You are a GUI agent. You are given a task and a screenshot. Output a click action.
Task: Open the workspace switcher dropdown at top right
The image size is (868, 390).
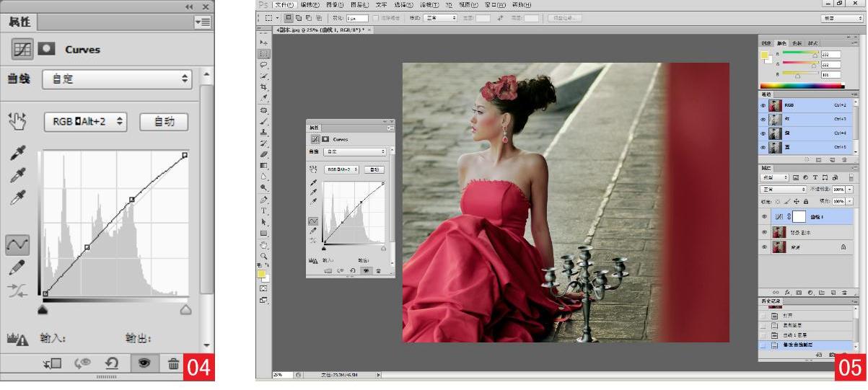[843, 17]
